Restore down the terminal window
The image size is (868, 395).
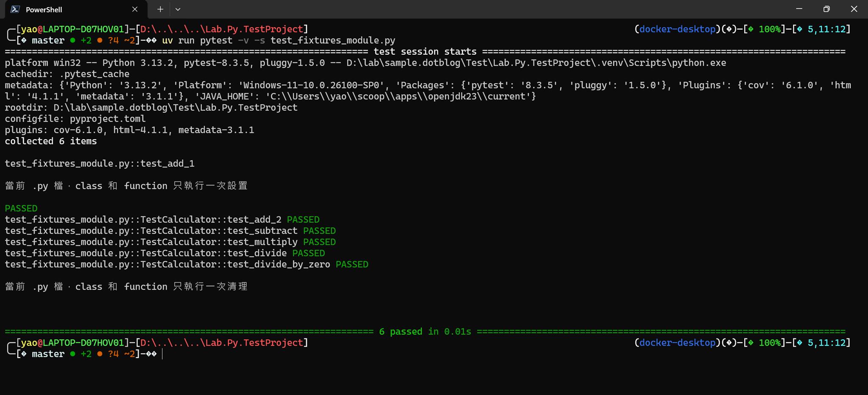point(826,9)
